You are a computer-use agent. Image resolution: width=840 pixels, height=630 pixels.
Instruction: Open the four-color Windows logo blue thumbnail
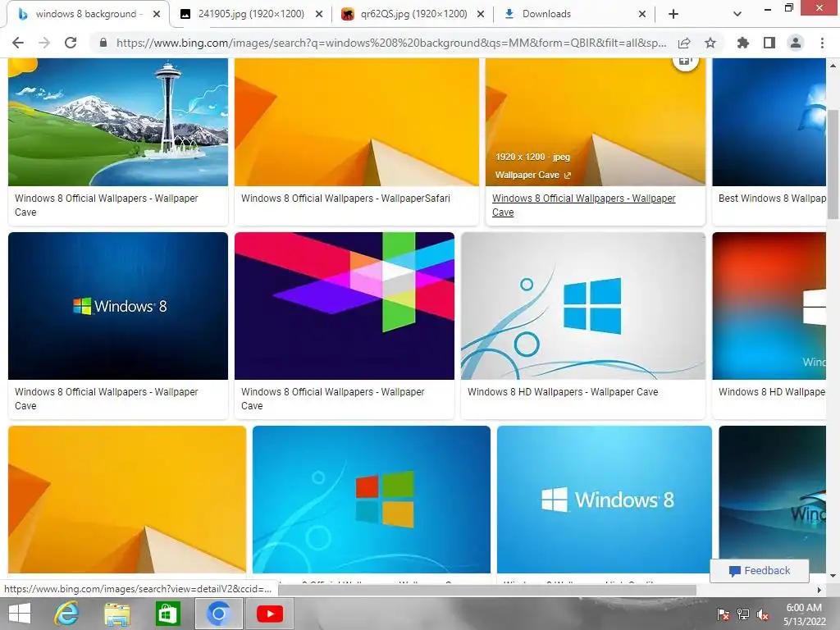pyautogui.click(x=372, y=500)
